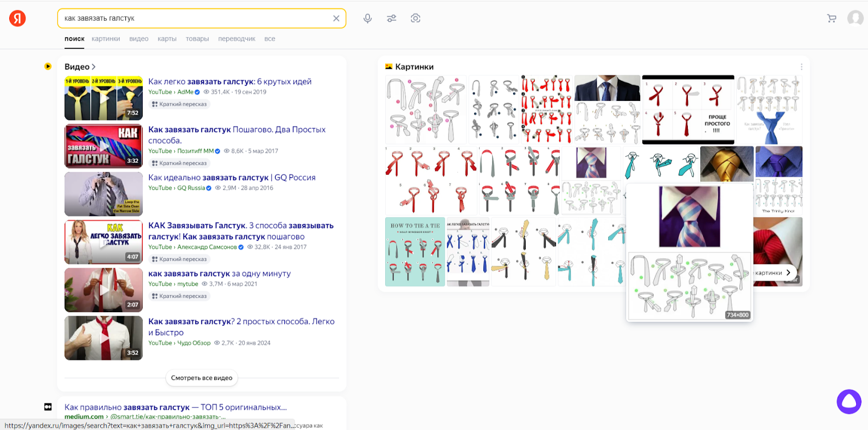Open 'Как легко завязать галстук: 6 крутых идей'
The image size is (868, 430).
[230, 81]
